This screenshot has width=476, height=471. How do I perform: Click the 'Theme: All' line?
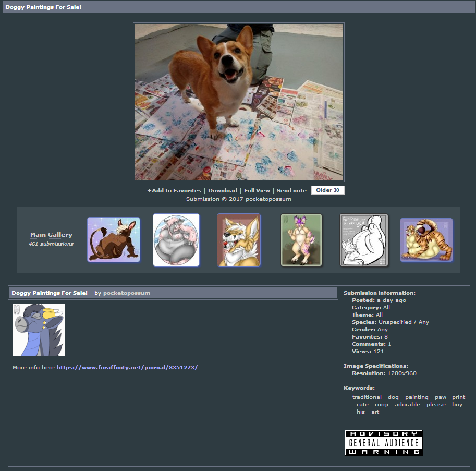tap(367, 315)
